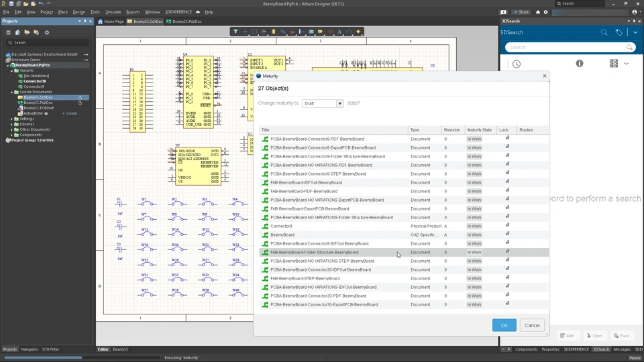Click the lock icon in the Connector9 row
Image resolution: width=644 pixels, height=362 pixels.
507,225
